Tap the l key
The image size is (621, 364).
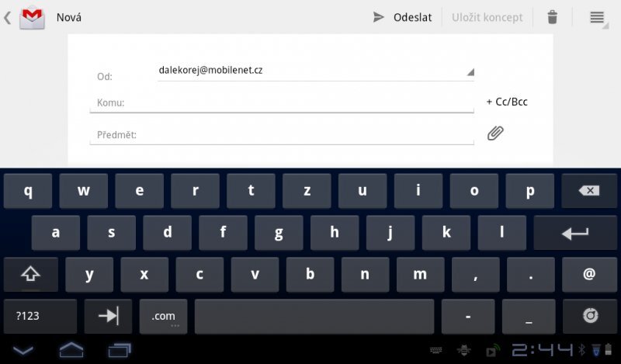tap(502, 233)
